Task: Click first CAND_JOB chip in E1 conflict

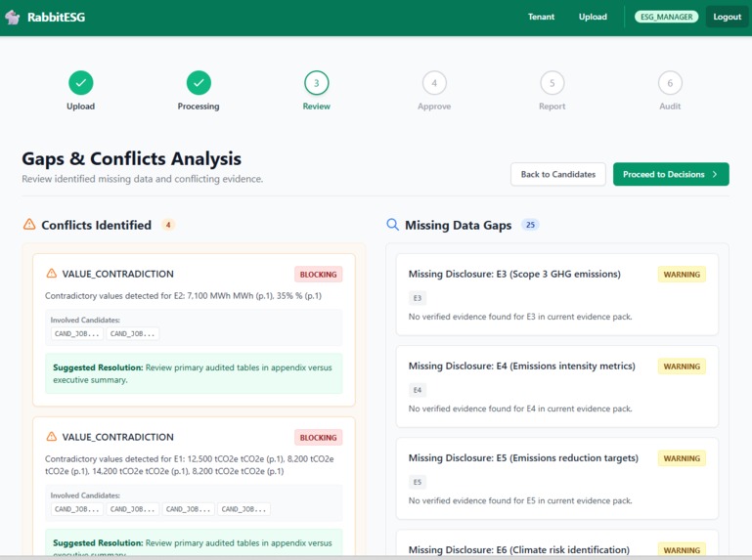Action: point(76,509)
